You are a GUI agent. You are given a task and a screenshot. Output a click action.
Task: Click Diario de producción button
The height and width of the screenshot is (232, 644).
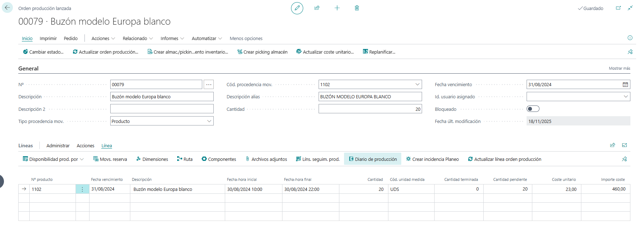373,159
